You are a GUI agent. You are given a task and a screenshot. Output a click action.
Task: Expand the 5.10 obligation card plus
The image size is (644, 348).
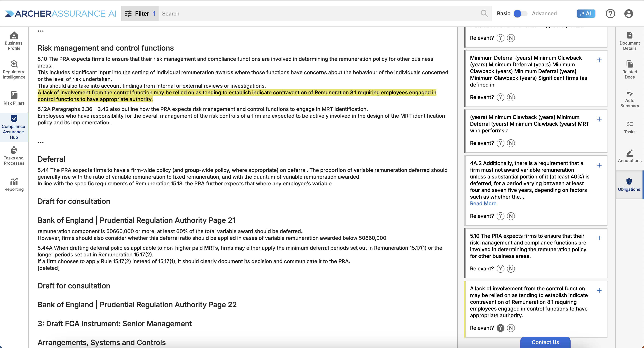coord(599,238)
